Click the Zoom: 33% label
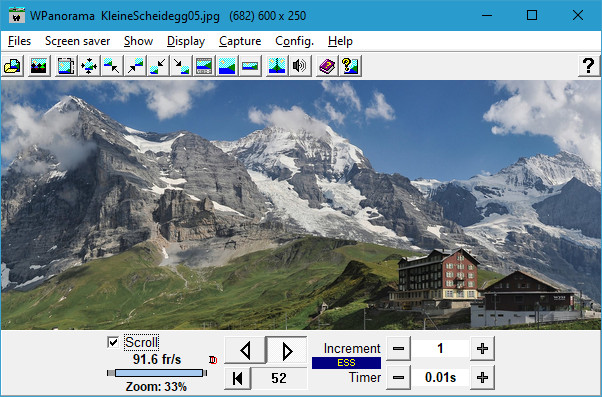602x397 pixels. (x=156, y=386)
